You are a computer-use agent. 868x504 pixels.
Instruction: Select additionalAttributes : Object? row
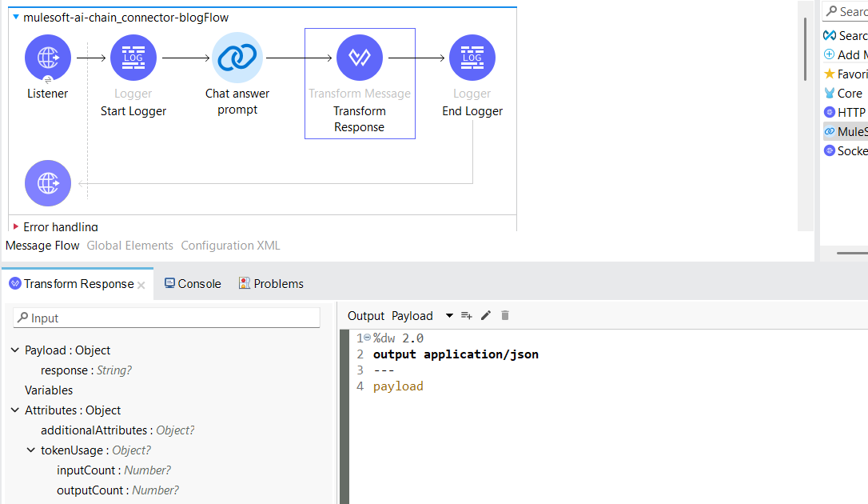[x=117, y=430]
